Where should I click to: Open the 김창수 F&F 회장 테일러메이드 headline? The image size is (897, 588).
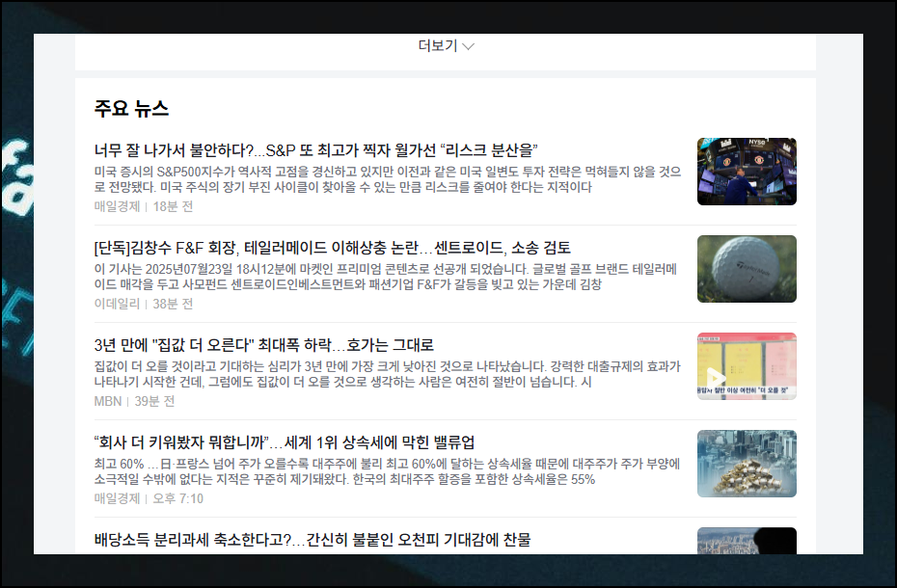click(x=333, y=247)
